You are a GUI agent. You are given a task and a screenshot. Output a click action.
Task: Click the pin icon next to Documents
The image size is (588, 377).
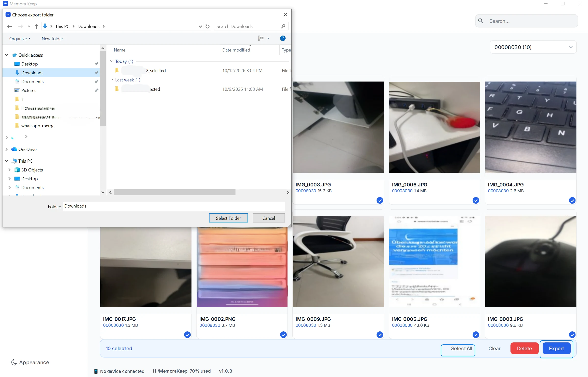(x=96, y=81)
